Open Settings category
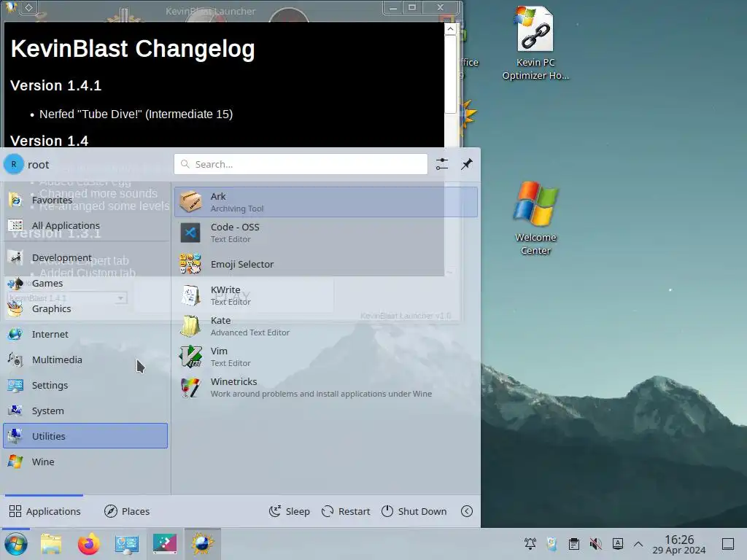747x560 pixels. [85, 385]
